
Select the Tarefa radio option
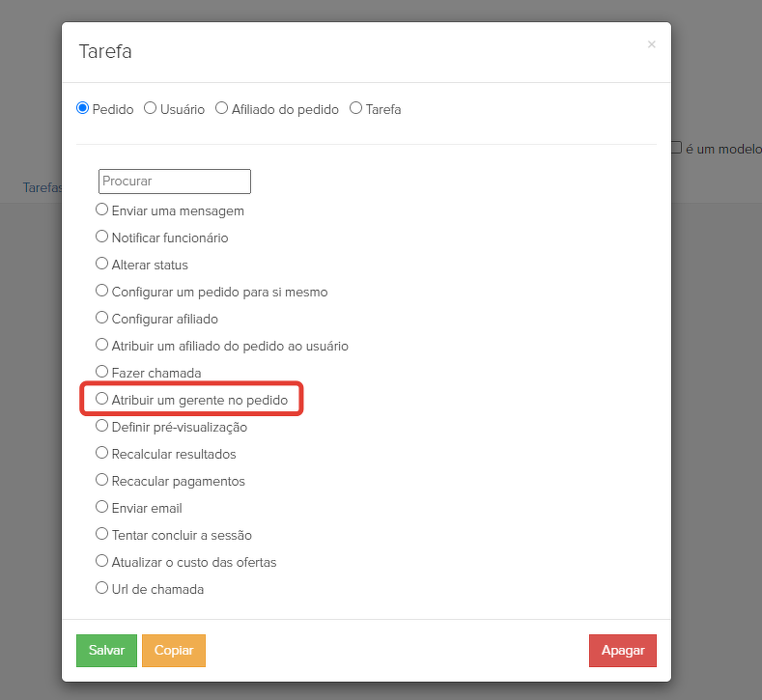coord(356,109)
